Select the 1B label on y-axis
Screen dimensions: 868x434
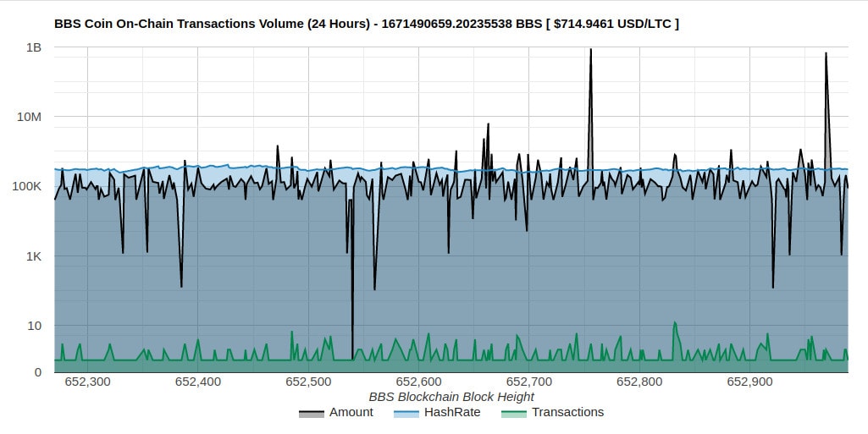pos(33,48)
